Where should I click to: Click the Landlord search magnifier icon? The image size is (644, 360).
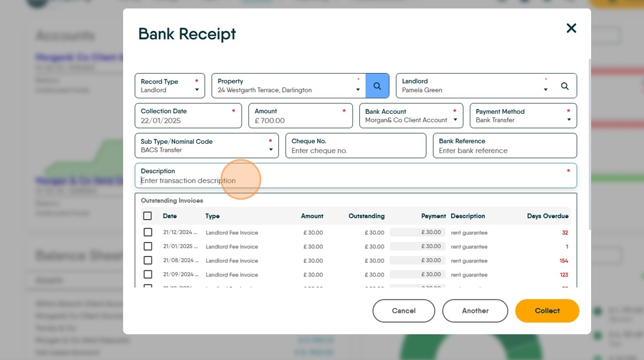pyautogui.click(x=565, y=86)
